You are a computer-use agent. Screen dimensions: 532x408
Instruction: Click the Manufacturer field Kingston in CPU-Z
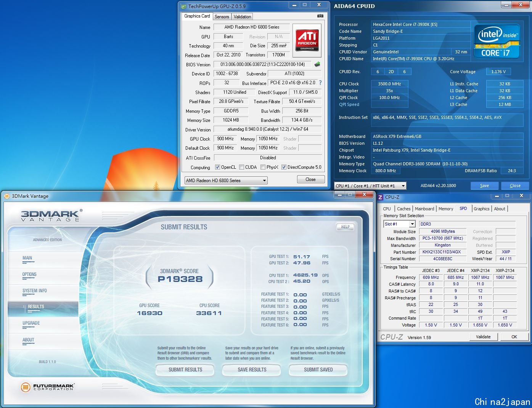[442, 245]
